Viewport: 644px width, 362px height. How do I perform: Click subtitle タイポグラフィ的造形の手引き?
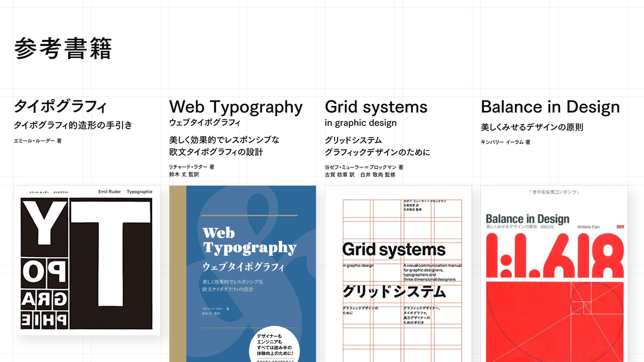pos(73,125)
